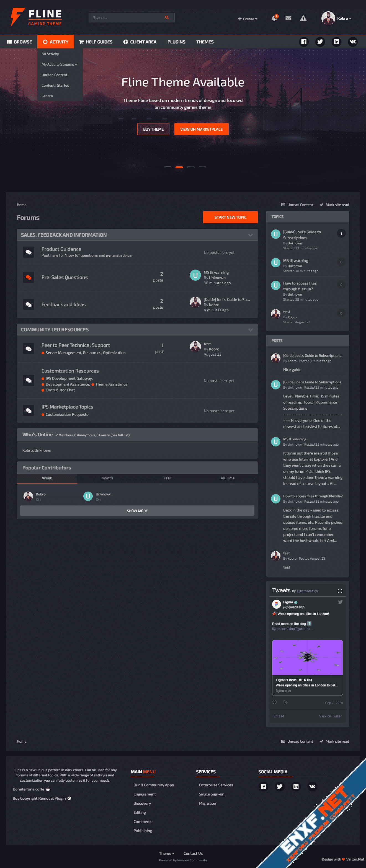Click the Facebook icon in navigation bar
Image resolution: width=366 pixels, height=868 pixels.
[304, 42]
